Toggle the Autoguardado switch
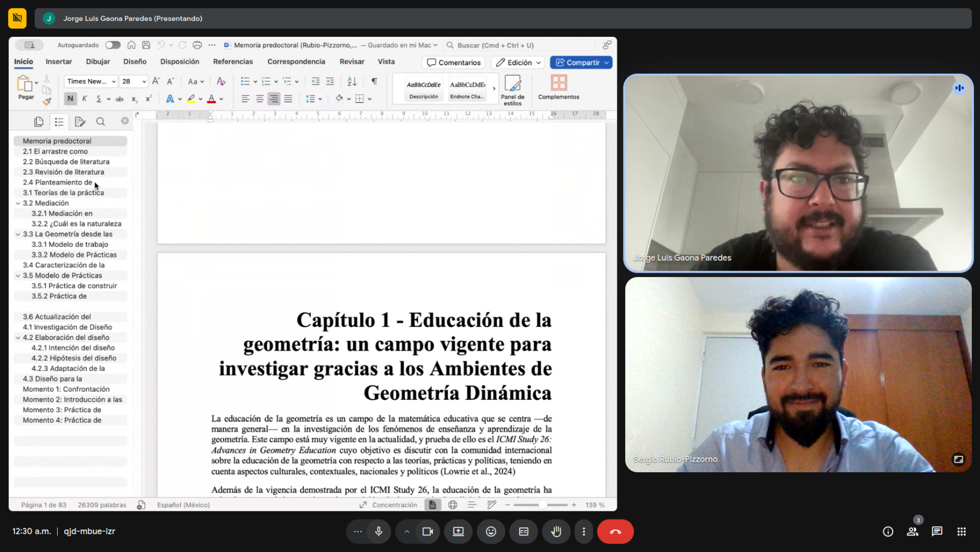Viewport: 980px width, 552px height. click(x=113, y=45)
